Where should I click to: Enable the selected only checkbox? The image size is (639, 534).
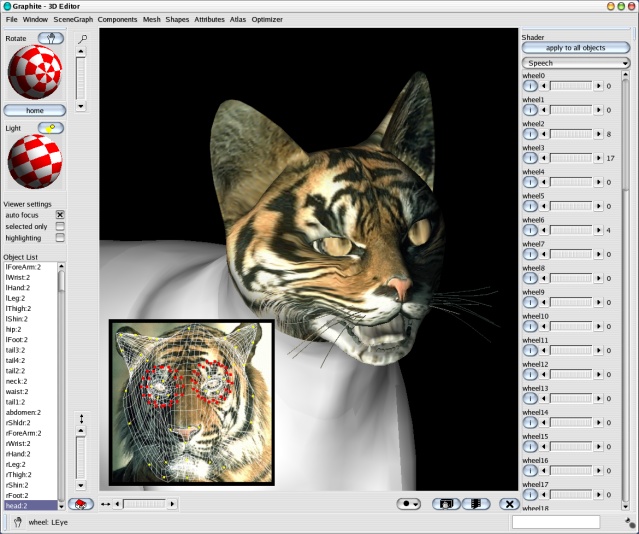click(x=60, y=227)
